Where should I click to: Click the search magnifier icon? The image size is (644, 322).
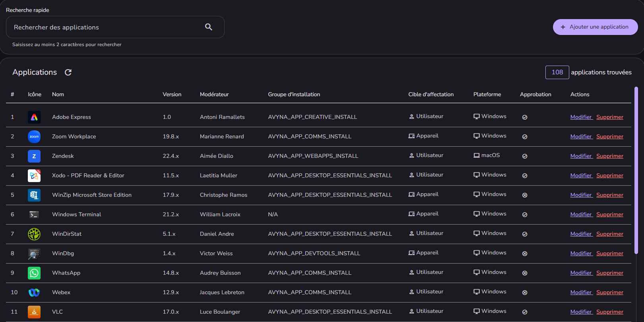pyautogui.click(x=209, y=27)
